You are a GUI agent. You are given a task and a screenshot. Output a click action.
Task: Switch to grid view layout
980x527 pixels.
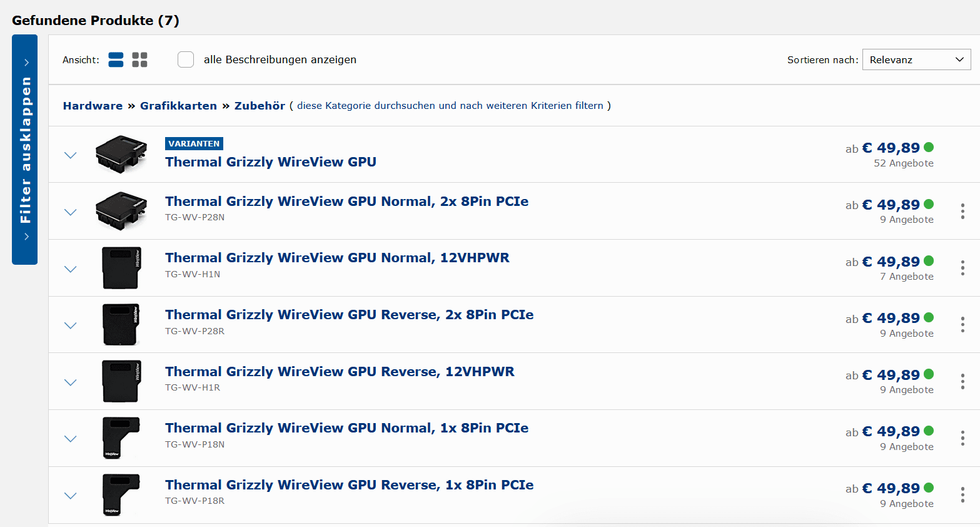tap(139, 59)
